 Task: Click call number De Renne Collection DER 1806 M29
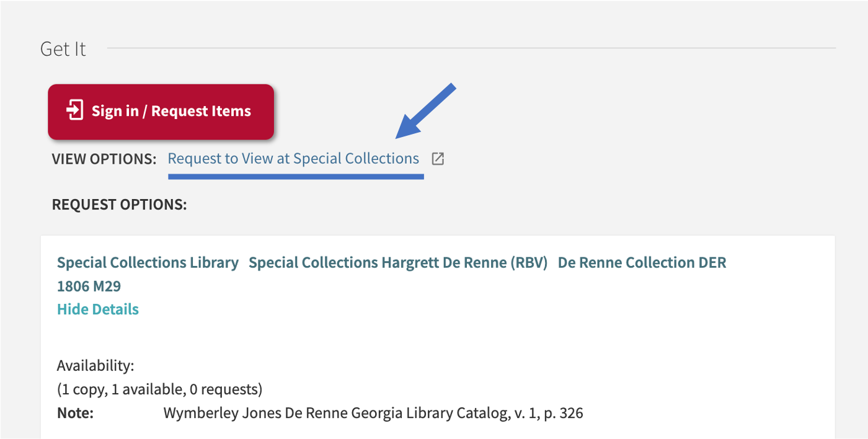(x=641, y=262)
